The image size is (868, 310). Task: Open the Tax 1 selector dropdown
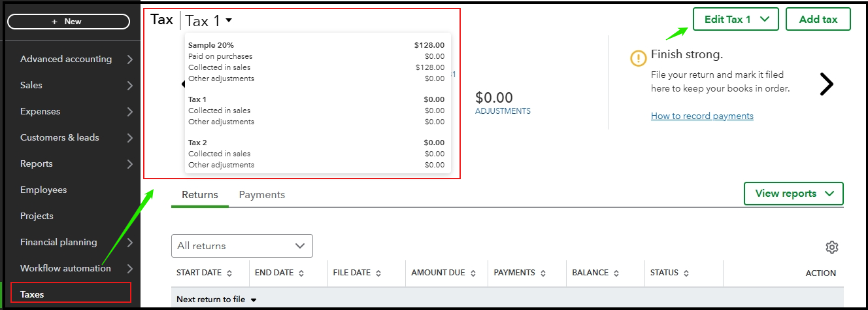click(209, 21)
